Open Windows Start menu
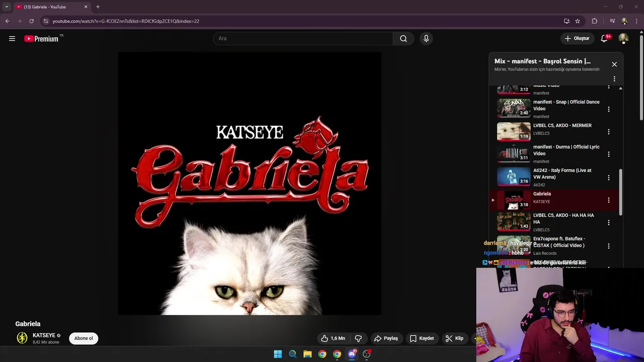The width and height of the screenshot is (644, 362). click(278, 354)
